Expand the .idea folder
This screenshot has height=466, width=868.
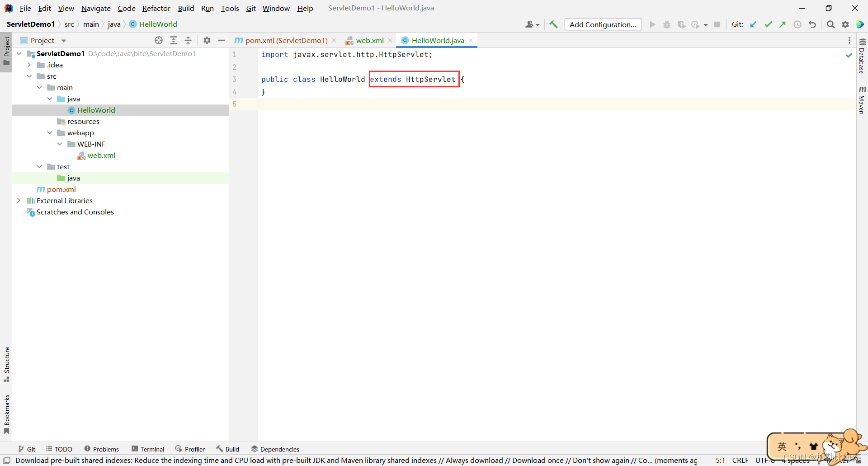pyautogui.click(x=28, y=65)
